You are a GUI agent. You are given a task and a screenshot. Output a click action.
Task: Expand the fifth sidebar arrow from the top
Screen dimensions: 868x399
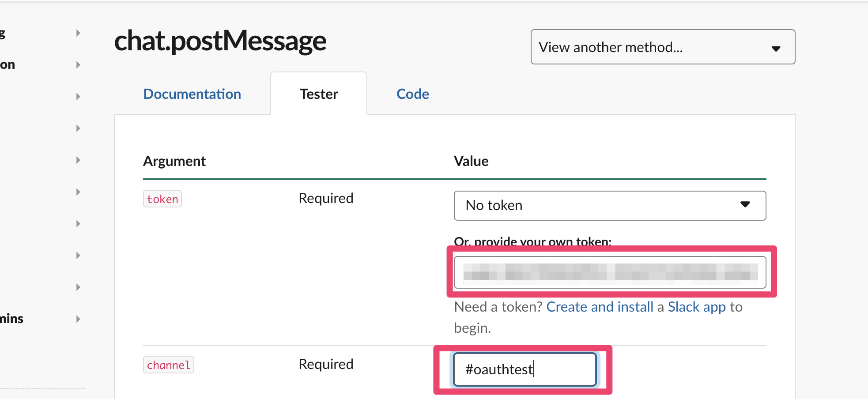[x=78, y=160]
